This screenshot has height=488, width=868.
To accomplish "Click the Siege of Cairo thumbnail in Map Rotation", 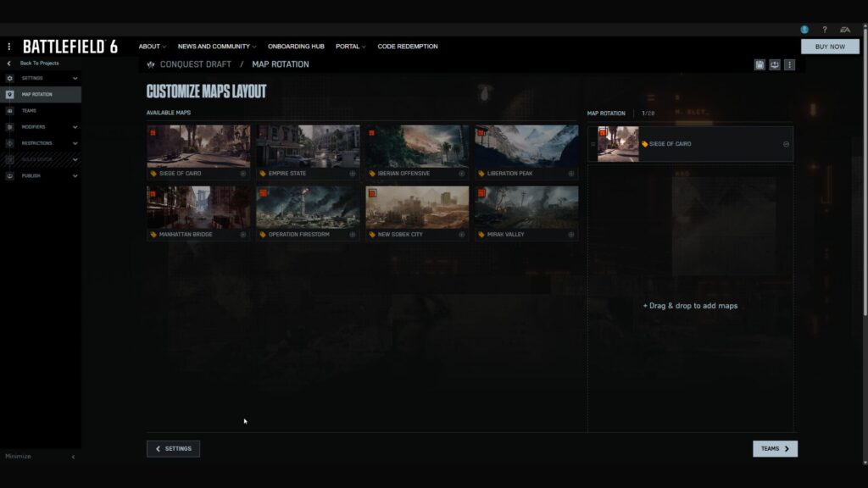I will point(618,144).
